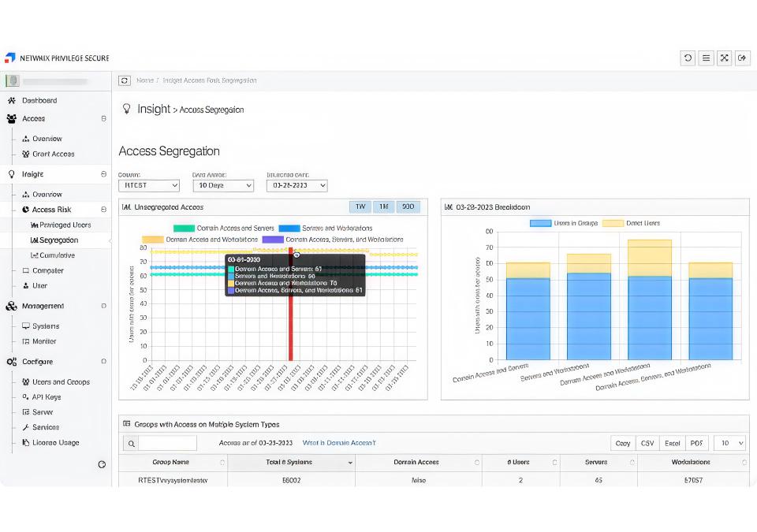Image resolution: width=757 pixels, height=532 pixels.
Task: Click the CSV export button
Action: point(647,443)
